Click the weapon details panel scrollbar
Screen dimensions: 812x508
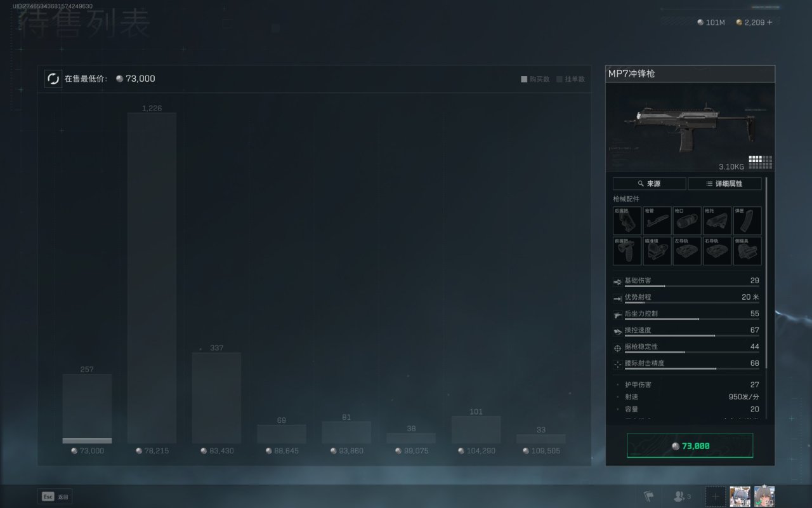tap(767, 273)
